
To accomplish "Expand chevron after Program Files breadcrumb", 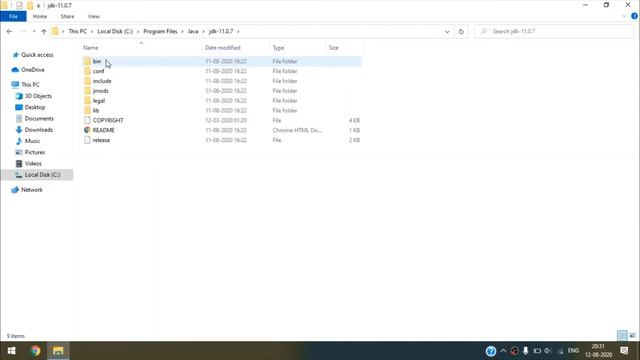I will pyautogui.click(x=182, y=31).
